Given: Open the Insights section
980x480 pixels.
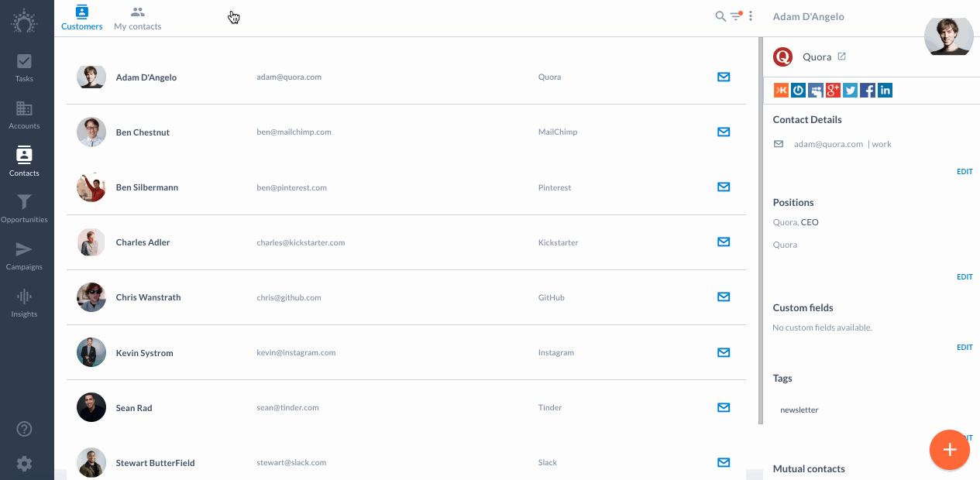Looking at the screenshot, I should coord(24,303).
